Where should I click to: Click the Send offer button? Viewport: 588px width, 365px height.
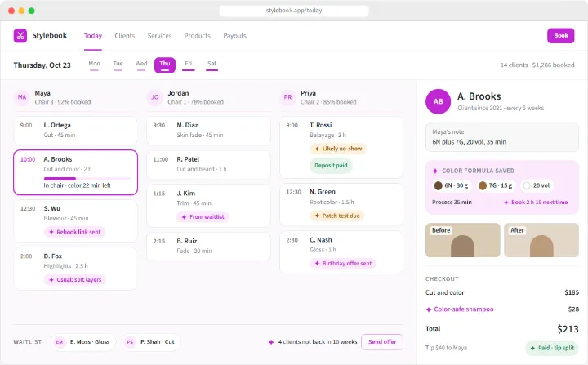click(382, 342)
